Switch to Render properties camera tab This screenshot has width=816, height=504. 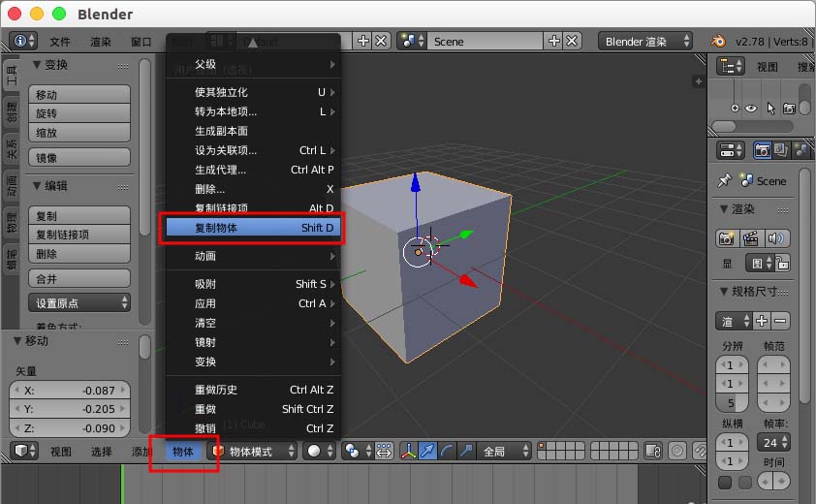pyautogui.click(x=763, y=150)
